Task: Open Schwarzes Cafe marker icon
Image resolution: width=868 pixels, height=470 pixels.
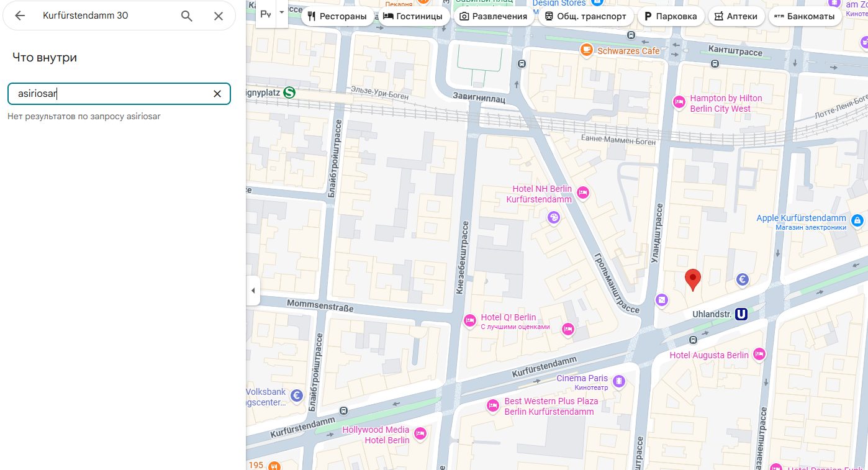Action: click(586, 50)
